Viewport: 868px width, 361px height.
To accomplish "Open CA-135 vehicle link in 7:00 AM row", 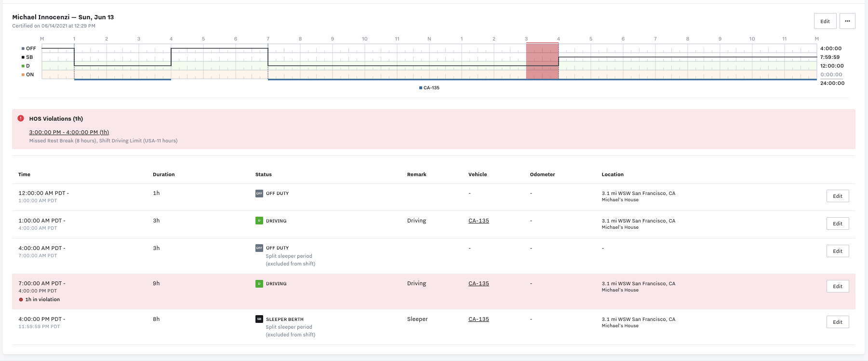I will [x=479, y=284].
